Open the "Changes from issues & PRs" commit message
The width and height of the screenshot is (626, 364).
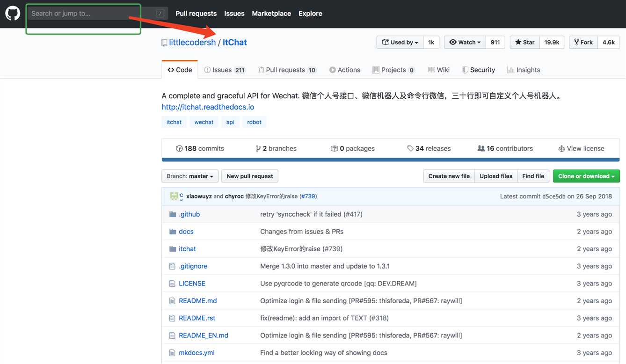(x=302, y=232)
